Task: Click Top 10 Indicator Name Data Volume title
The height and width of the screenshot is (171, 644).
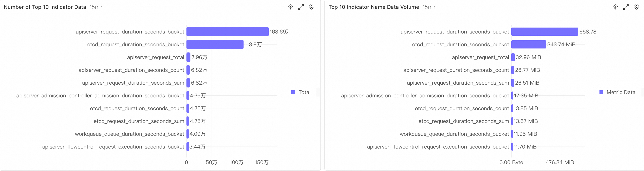Action: [374, 7]
